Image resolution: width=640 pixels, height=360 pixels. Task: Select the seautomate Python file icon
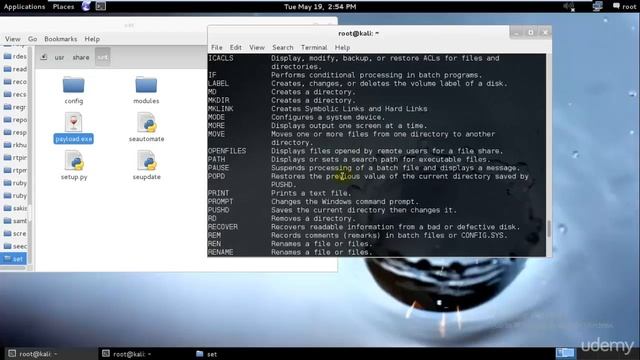point(146,122)
